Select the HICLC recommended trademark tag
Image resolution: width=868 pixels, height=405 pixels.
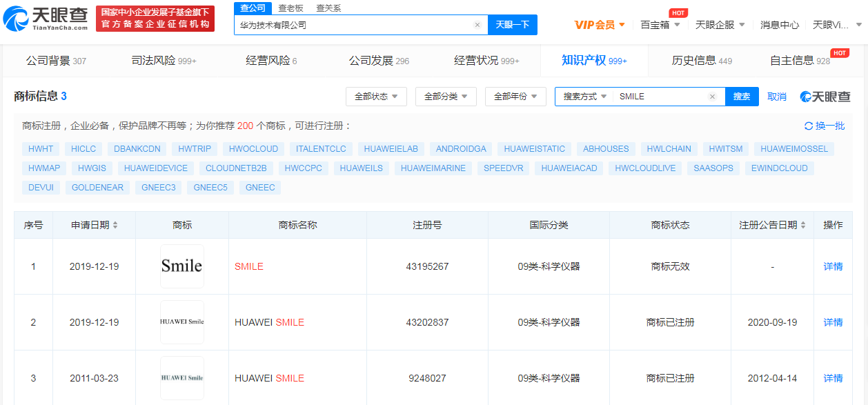[x=83, y=148]
